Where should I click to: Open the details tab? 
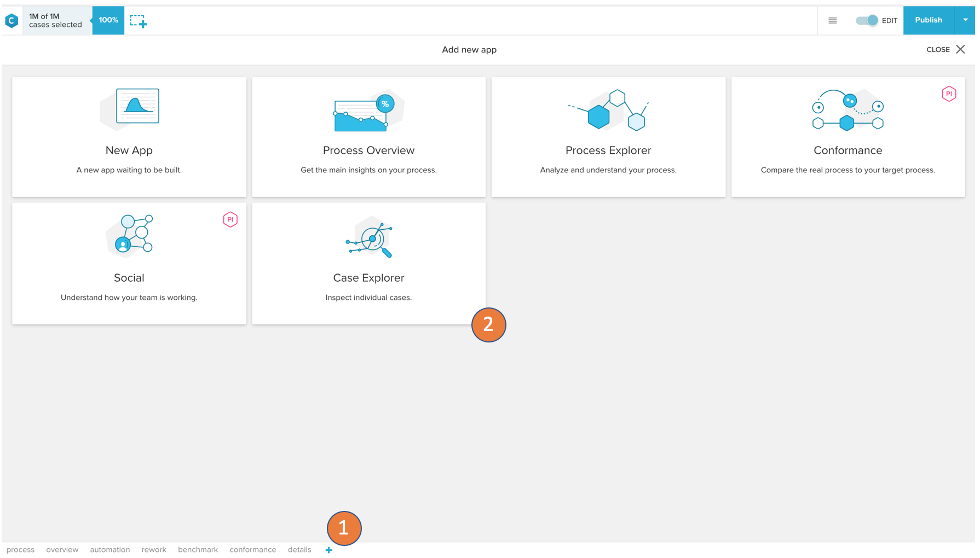click(x=299, y=550)
